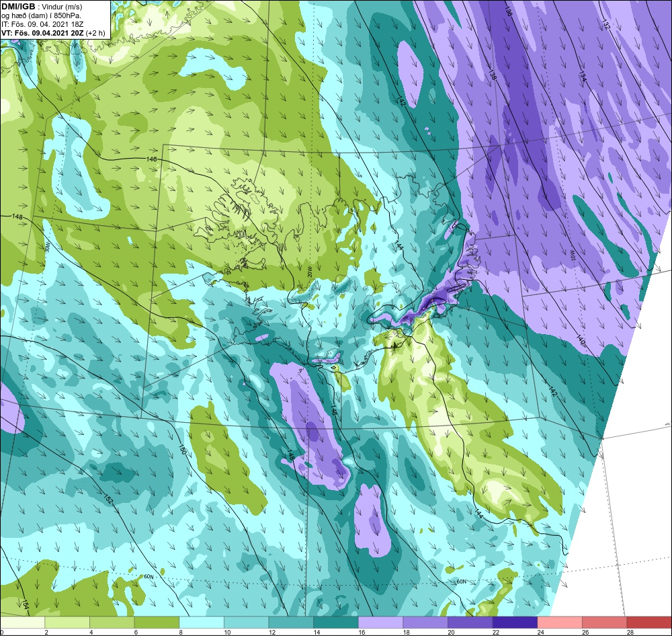Click the legend tick value 8
This screenshot has height=636, width=672.
181,632
